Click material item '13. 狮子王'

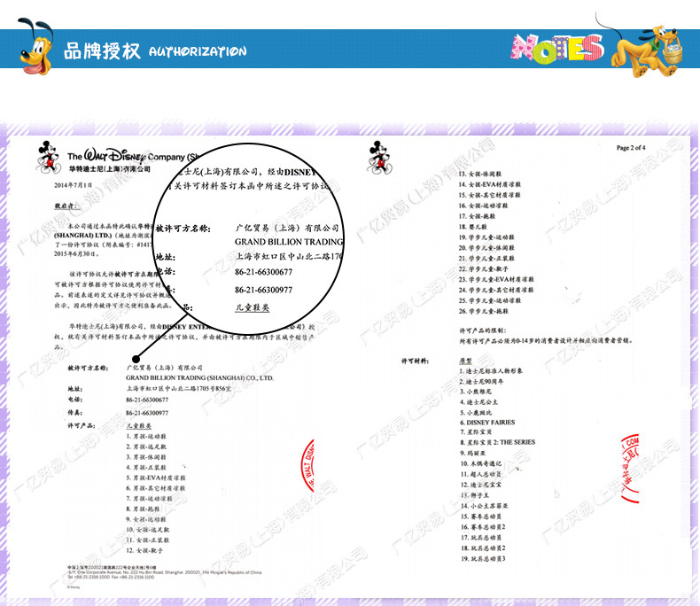(x=475, y=495)
